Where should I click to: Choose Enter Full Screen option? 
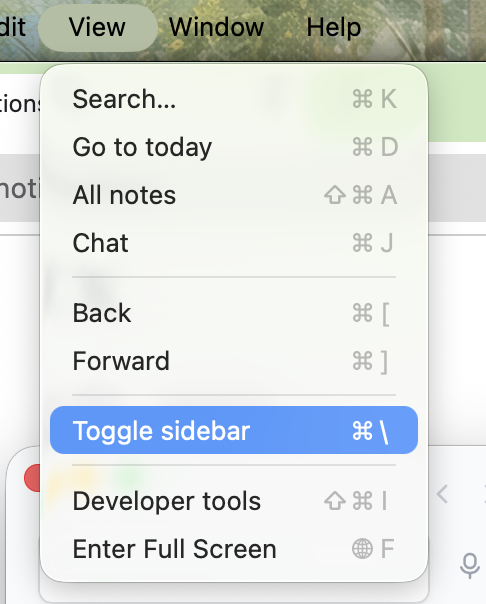[x=234, y=549]
